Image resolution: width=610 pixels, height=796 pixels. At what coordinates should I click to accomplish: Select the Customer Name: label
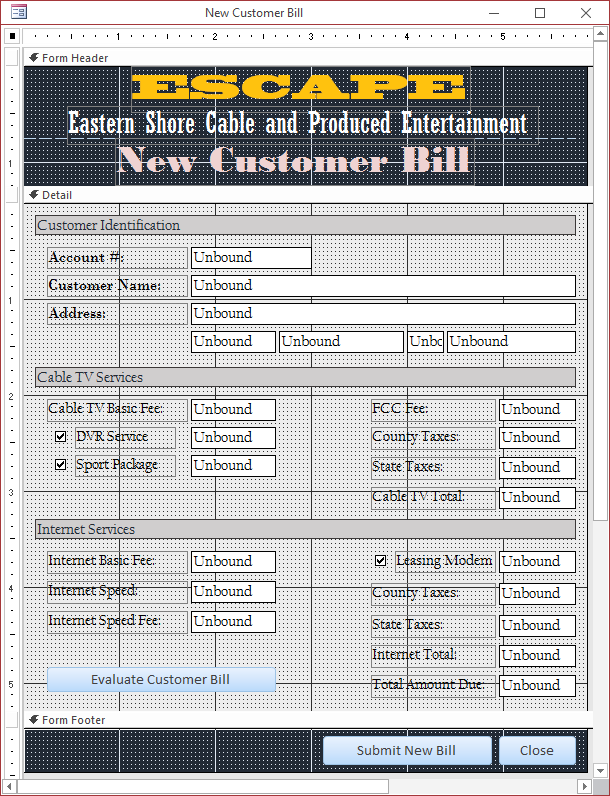tap(117, 286)
